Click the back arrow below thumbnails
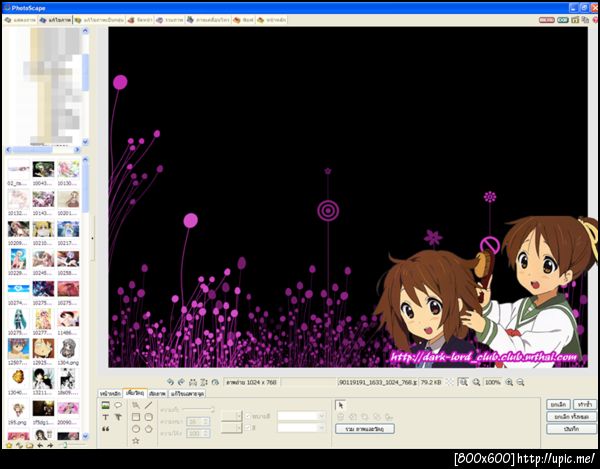 click(40, 446)
